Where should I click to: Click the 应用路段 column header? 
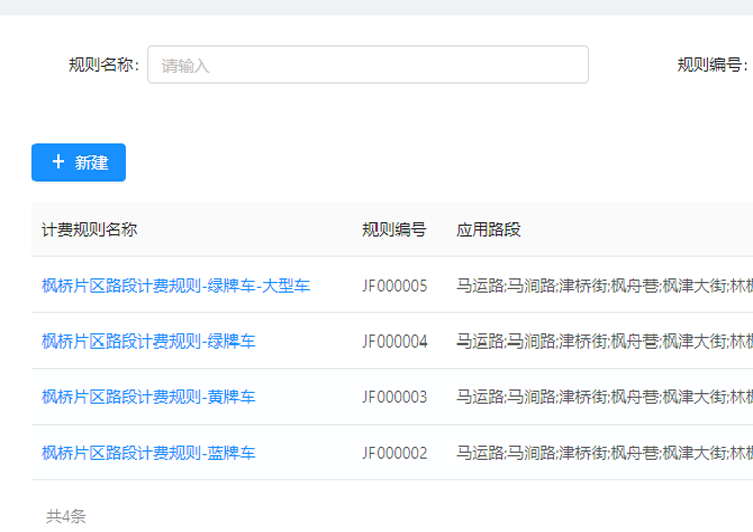[x=489, y=230]
